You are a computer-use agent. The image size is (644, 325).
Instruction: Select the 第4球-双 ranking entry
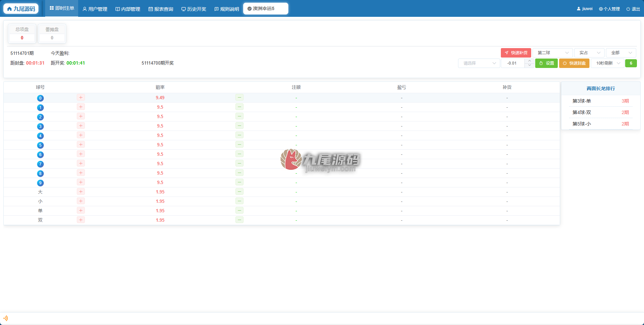point(601,112)
